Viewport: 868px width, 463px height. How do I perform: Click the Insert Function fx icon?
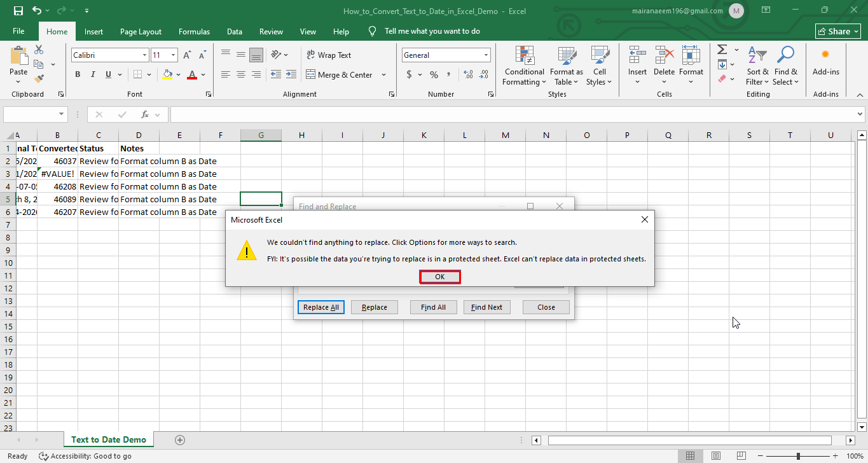(145, 114)
